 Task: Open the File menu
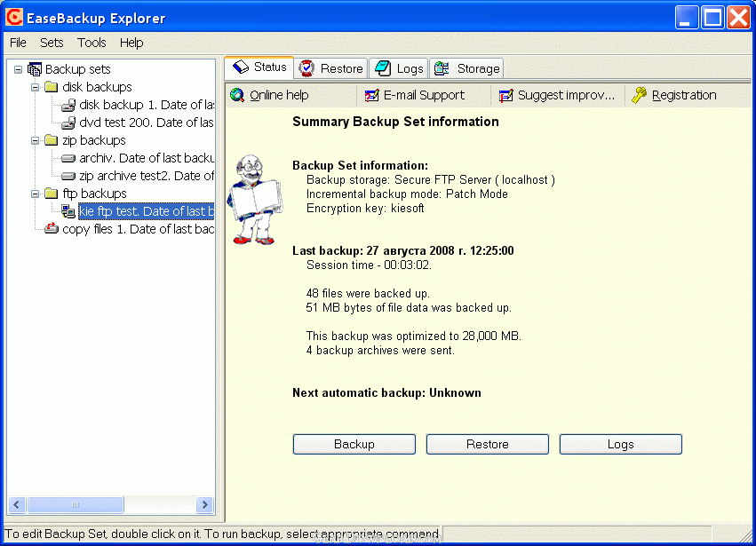coord(18,43)
